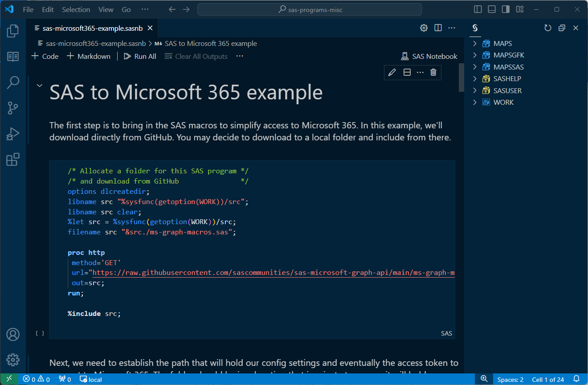The image size is (588, 385).
Task: Refresh the SAS libraries panel
Action: coord(548,28)
